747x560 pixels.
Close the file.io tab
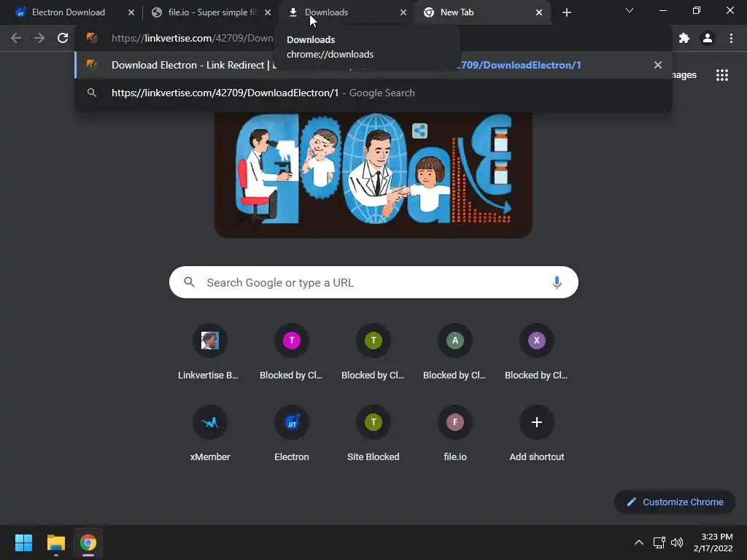[x=268, y=12]
